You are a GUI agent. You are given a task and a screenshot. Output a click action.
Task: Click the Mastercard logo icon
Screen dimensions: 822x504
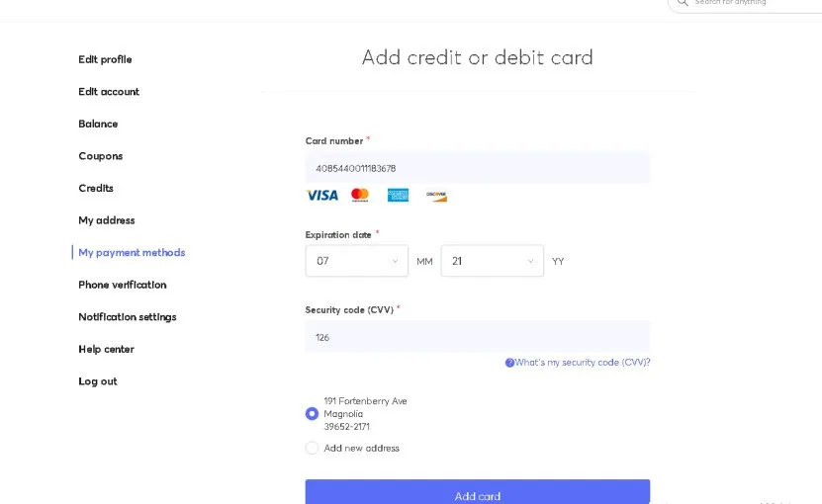360,195
